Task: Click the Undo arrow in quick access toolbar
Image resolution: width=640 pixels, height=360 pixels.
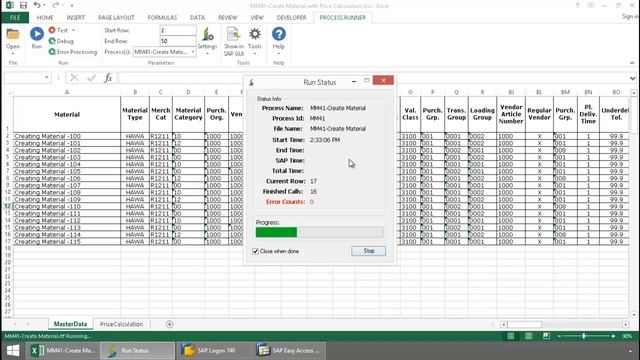Action: pyautogui.click(x=37, y=5)
